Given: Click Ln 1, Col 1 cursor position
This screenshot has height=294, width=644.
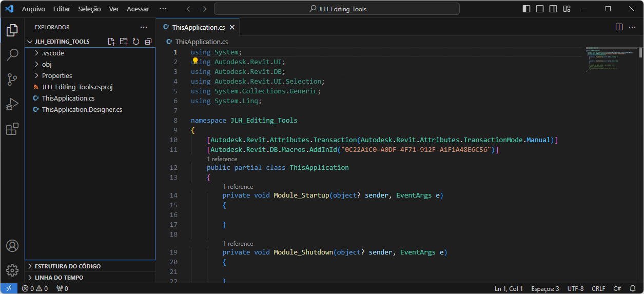Looking at the screenshot, I should tap(509, 288).
